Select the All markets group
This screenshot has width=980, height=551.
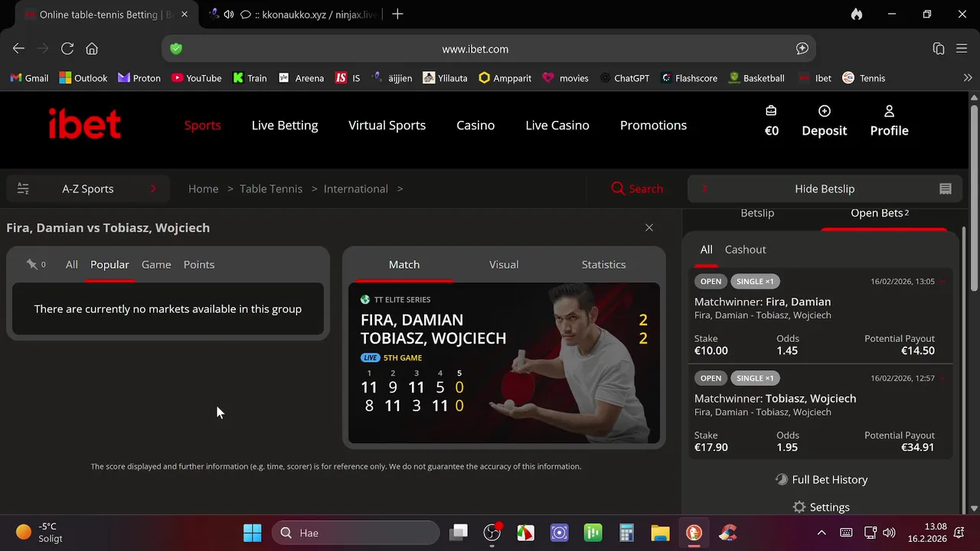[x=72, y=265]
